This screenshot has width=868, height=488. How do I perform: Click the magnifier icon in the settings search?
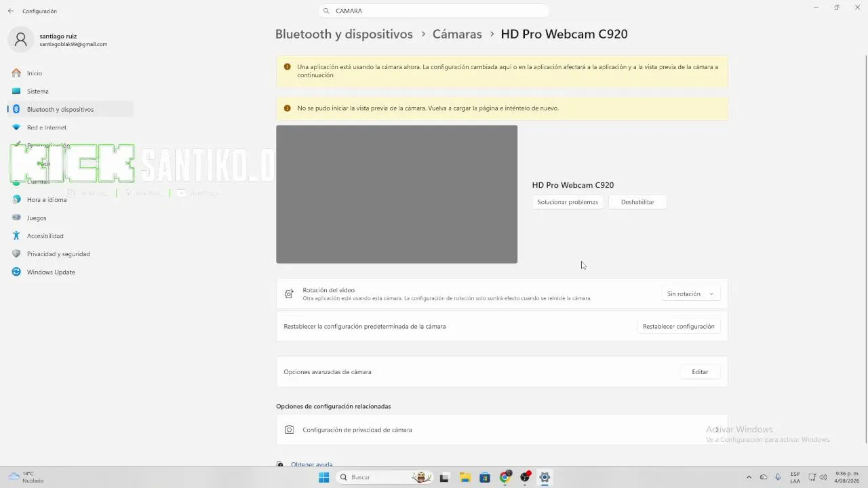point(326,11)
